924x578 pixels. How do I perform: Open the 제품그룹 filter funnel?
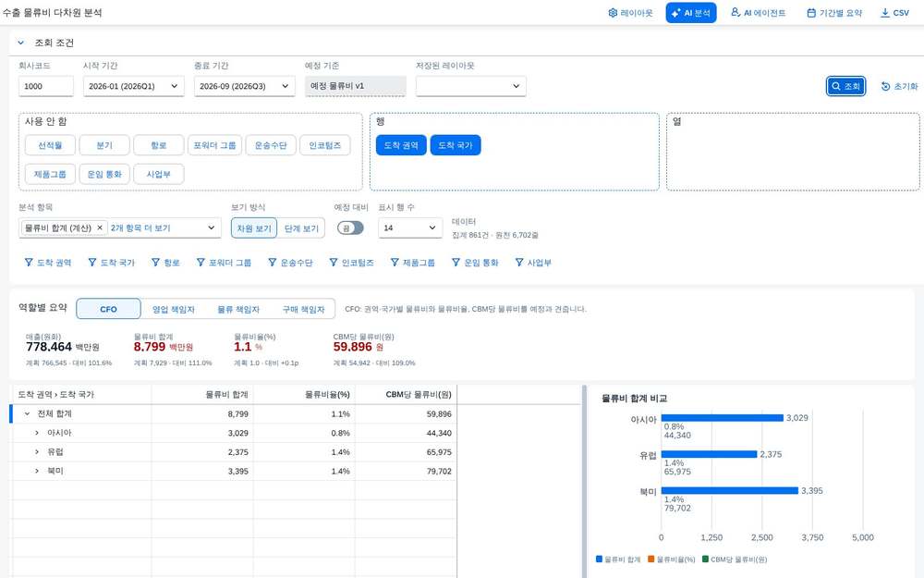[x=395, y=263]
